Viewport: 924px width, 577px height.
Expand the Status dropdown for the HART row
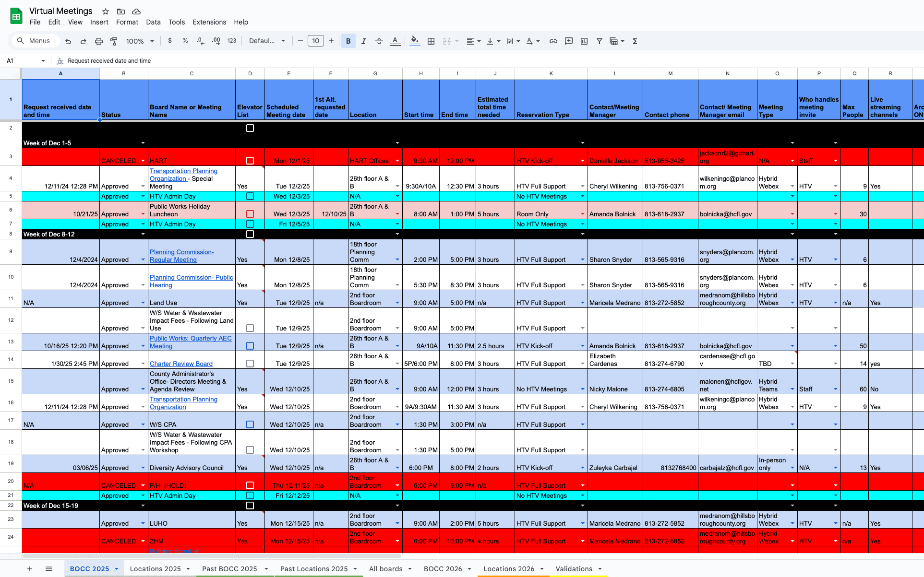point(143,161)
